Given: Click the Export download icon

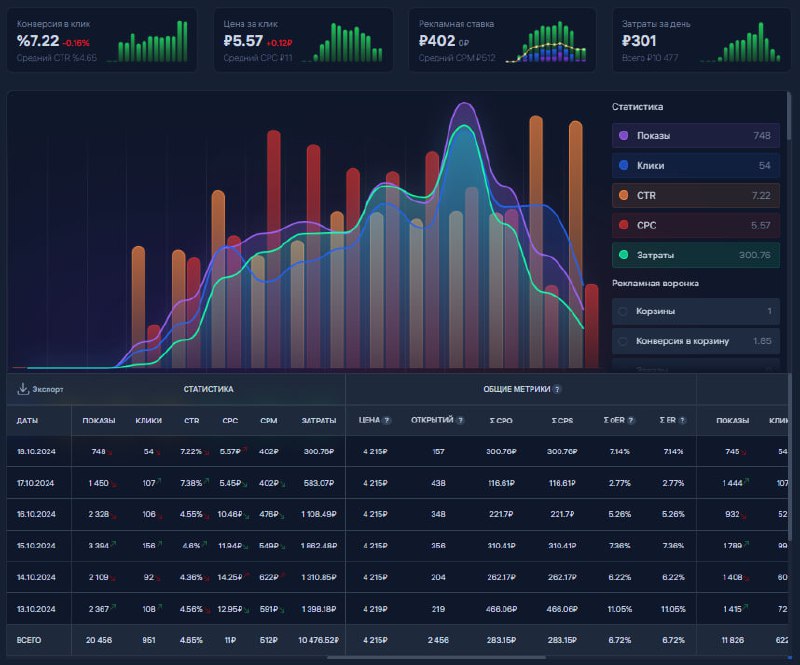Looking at the screenshot, I should click(x=22, y=389).
